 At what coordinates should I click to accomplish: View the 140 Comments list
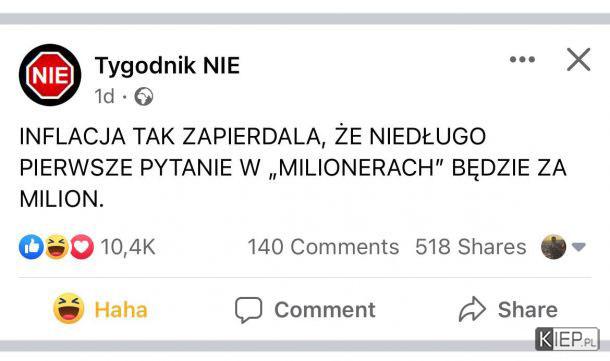(x=323, y=247)
